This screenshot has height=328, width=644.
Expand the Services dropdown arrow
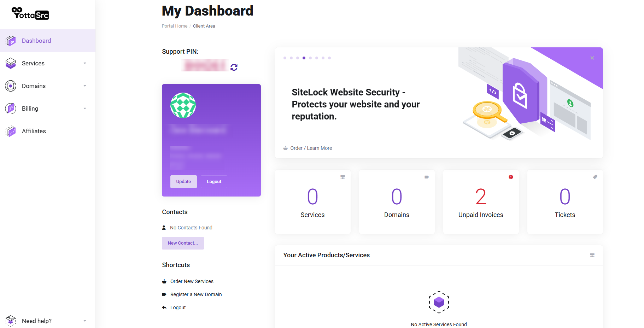tap(85, 63)
